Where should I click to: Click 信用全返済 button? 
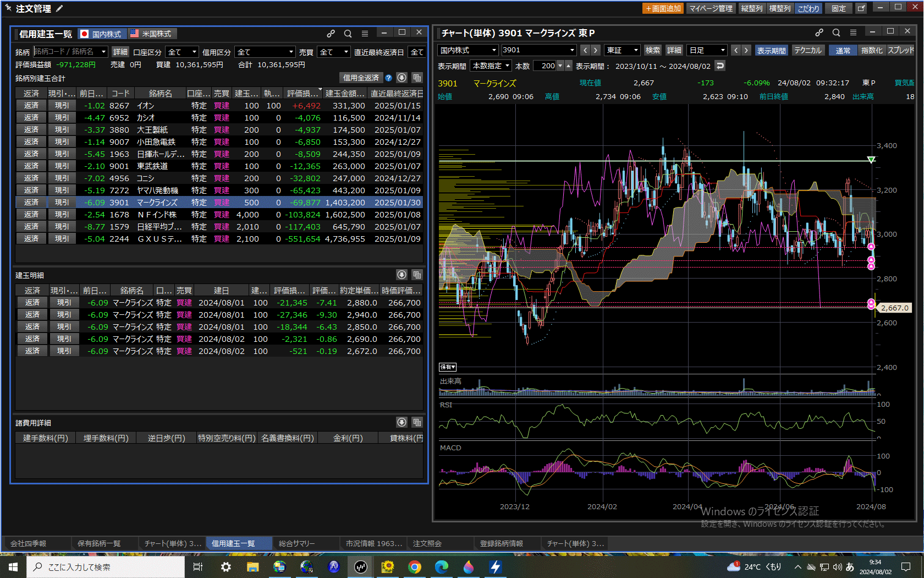[x=361, y=78]
